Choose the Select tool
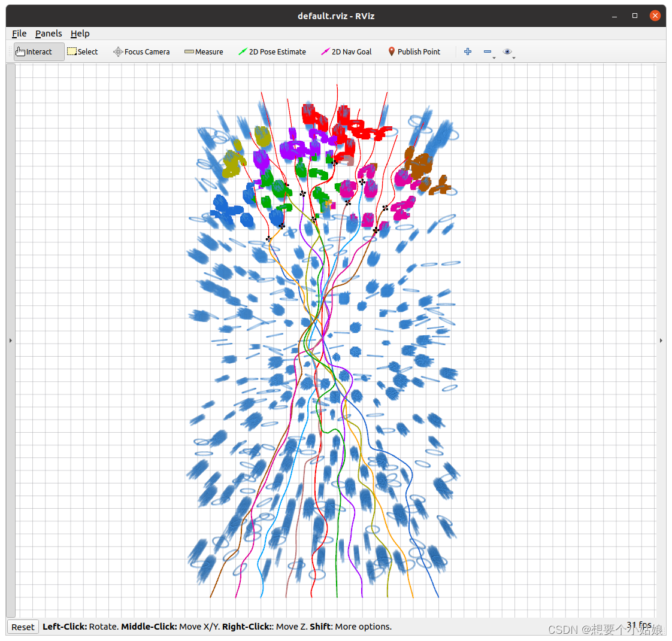Image resolution: width=672 pixels, height=641 pixels. (83, 52)
